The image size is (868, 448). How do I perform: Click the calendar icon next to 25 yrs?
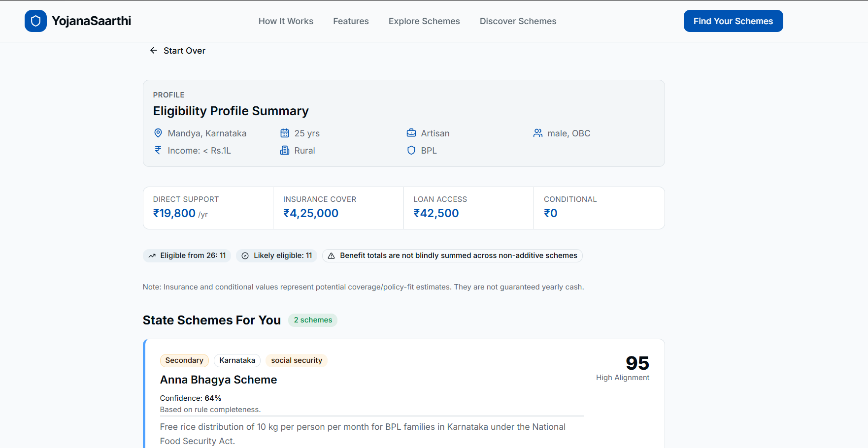coord(285,133)
